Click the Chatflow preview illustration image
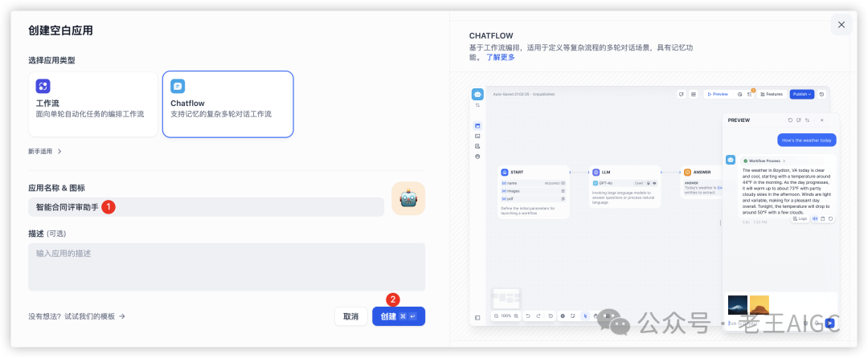Image resolution: width=868 pixels, height=358 pixels. [x=655, y=209]
